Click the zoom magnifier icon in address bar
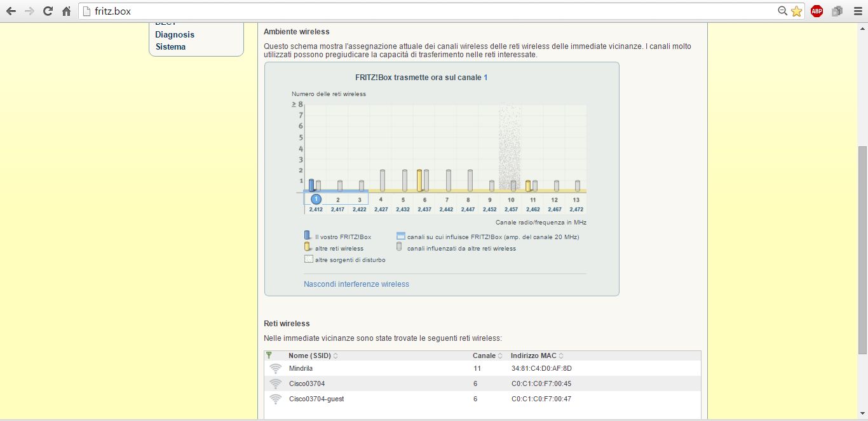The image size is (868, 421). pos(783,11)
